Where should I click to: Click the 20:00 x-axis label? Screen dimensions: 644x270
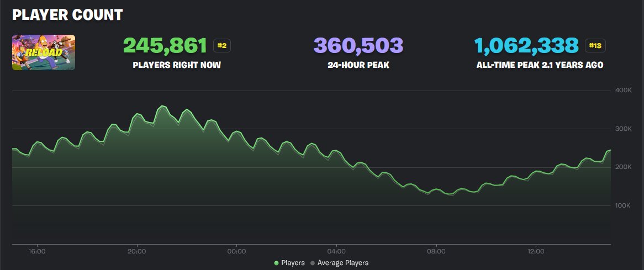coord(137,251)
